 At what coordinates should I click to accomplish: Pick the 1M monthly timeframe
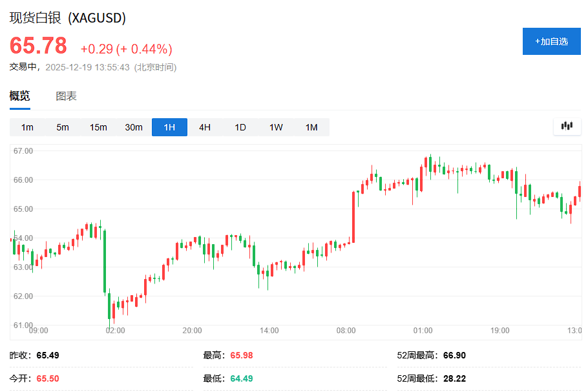pyautogui.click(x=311, y=127)
